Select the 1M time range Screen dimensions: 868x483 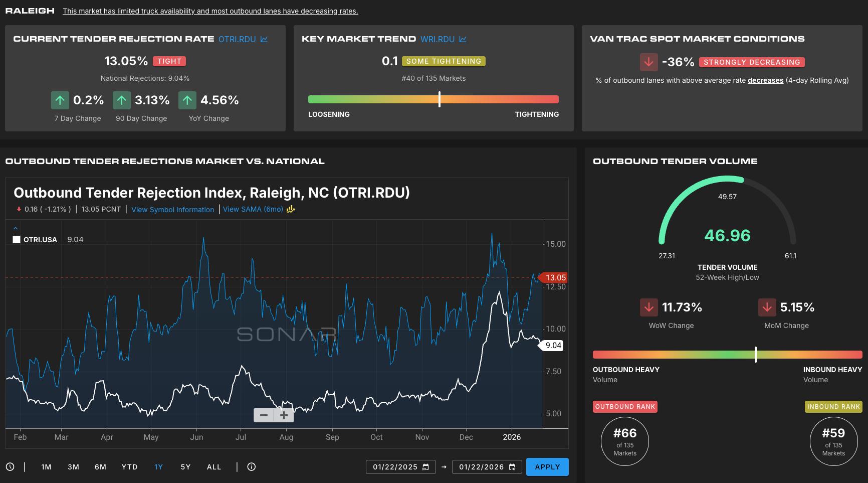point(46,467)
